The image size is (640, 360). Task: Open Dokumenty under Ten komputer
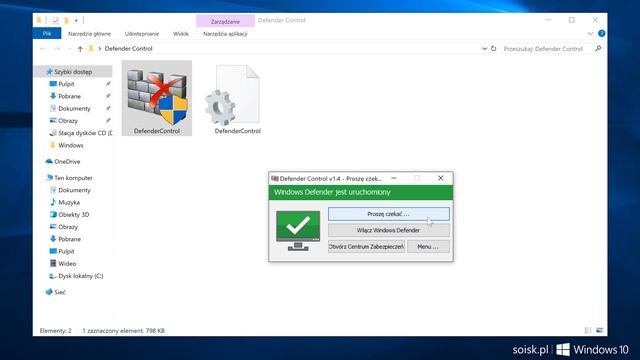[x=74, y=190]
